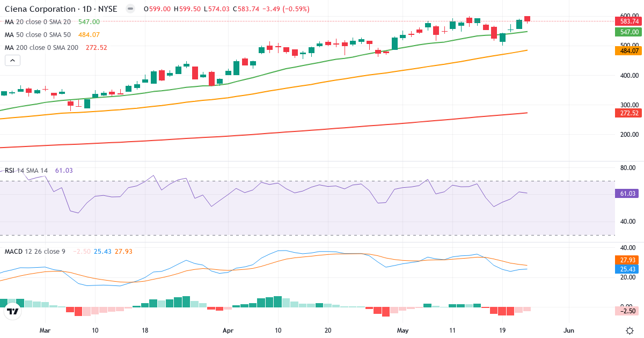Viewport: 644px width, 338px height.
Task: Click the Apr date on time axis
Action: tap(228, 330)
